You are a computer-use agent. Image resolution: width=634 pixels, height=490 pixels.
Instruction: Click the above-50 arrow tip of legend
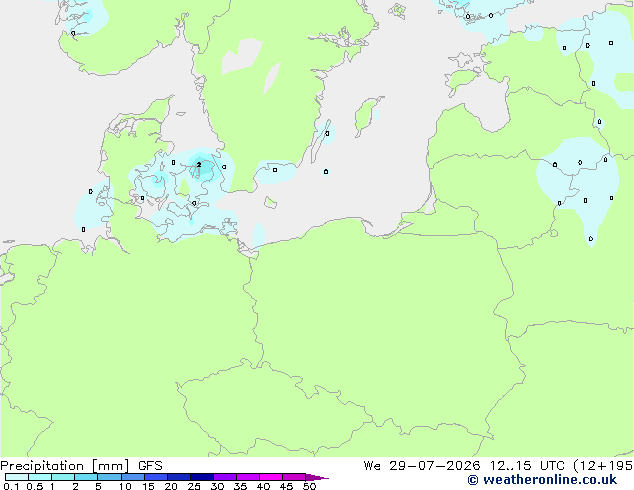[x=317, y=477]
